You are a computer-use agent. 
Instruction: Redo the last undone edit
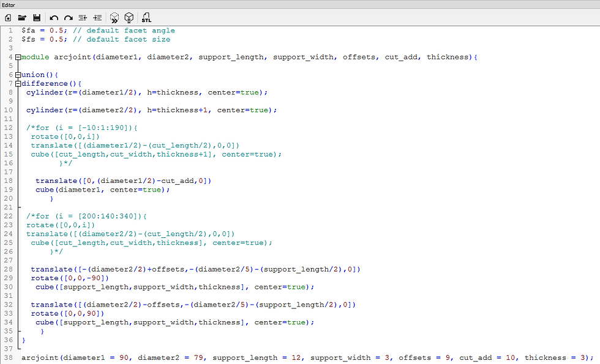(69, 18)
